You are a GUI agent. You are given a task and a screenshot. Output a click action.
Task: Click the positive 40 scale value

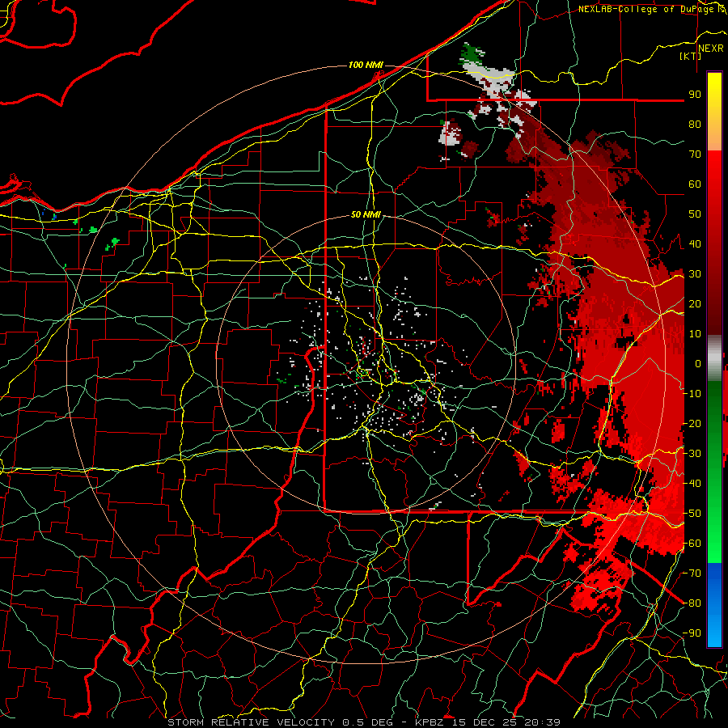coord(695,243)
